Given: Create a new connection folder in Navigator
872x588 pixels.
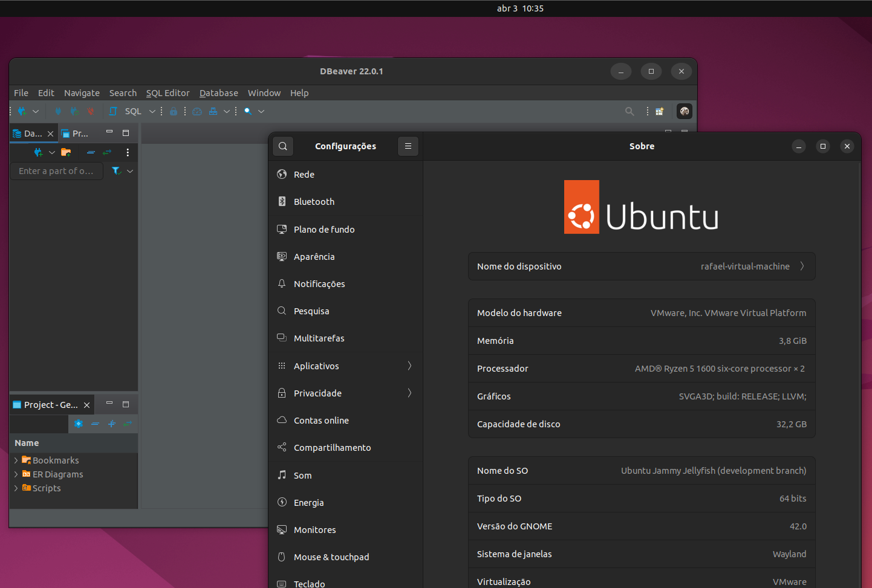Looking at the screenshot, I should (67, 152).
